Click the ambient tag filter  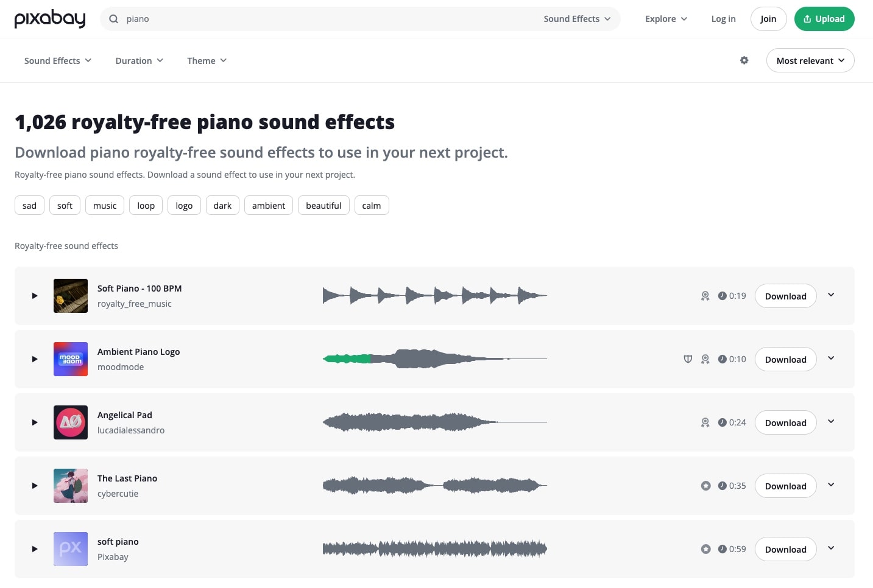(x=268, y=205)
